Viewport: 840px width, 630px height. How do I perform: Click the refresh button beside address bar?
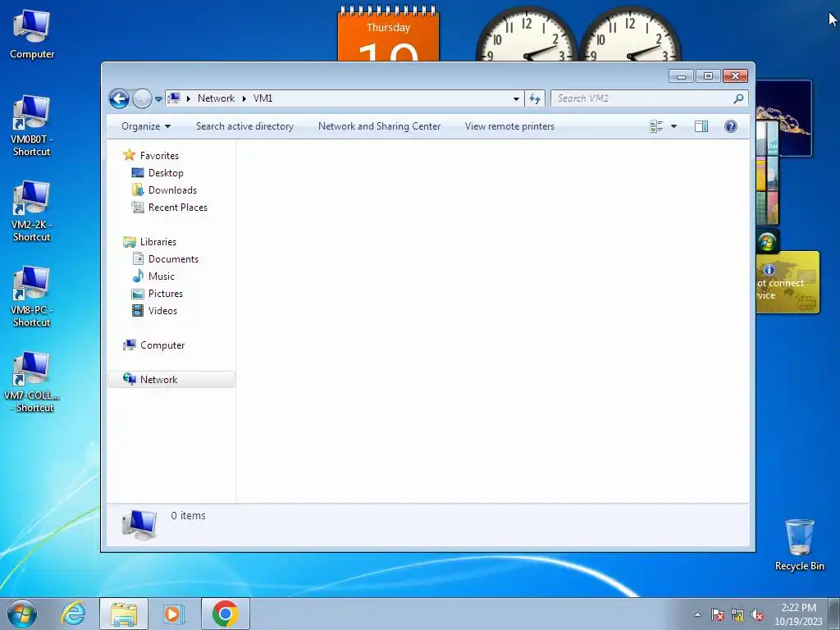[535, 98]
